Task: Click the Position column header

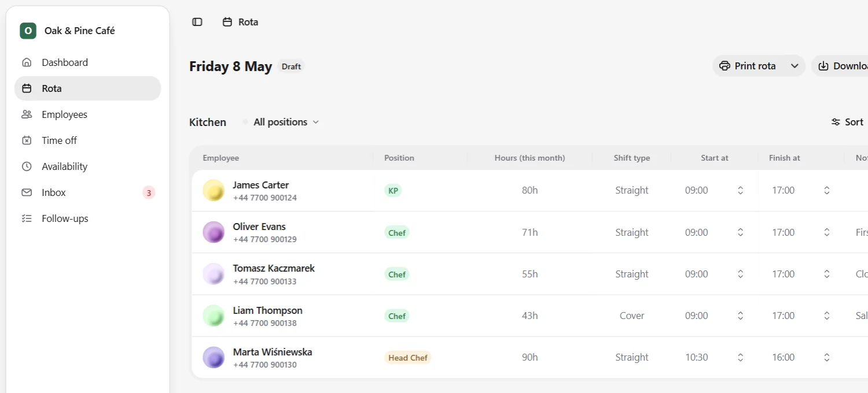Action: point(399,158)
